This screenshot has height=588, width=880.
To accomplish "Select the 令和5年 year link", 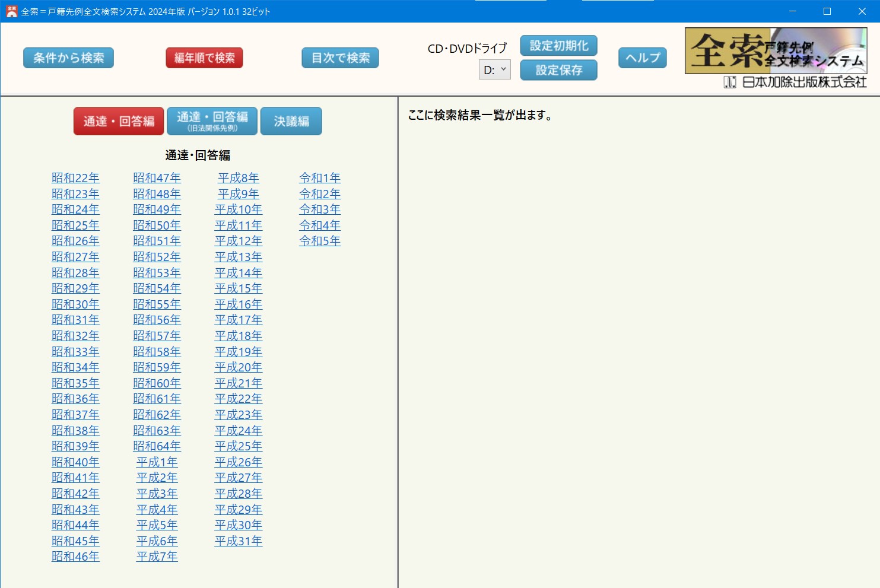I will (320, 241).
